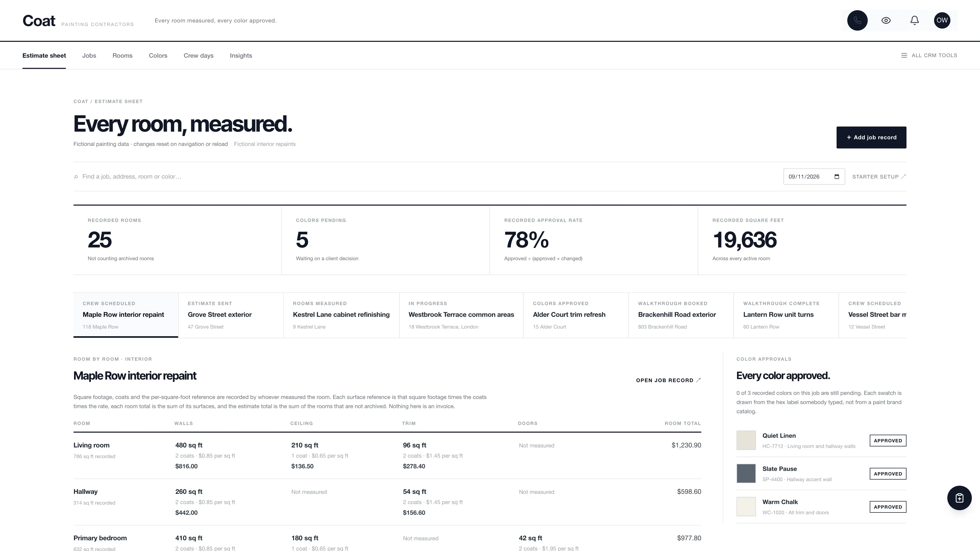The width and height of the screenshot is (980, 551).
Task: Open the OW user avatar
Action: click(x=942, y=20)
